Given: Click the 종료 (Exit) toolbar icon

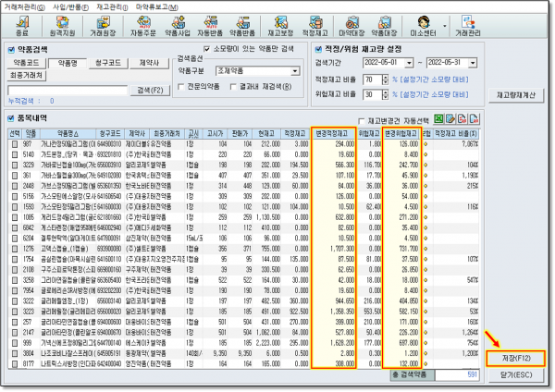Looking at the screenshot, I should pos(21,25).
